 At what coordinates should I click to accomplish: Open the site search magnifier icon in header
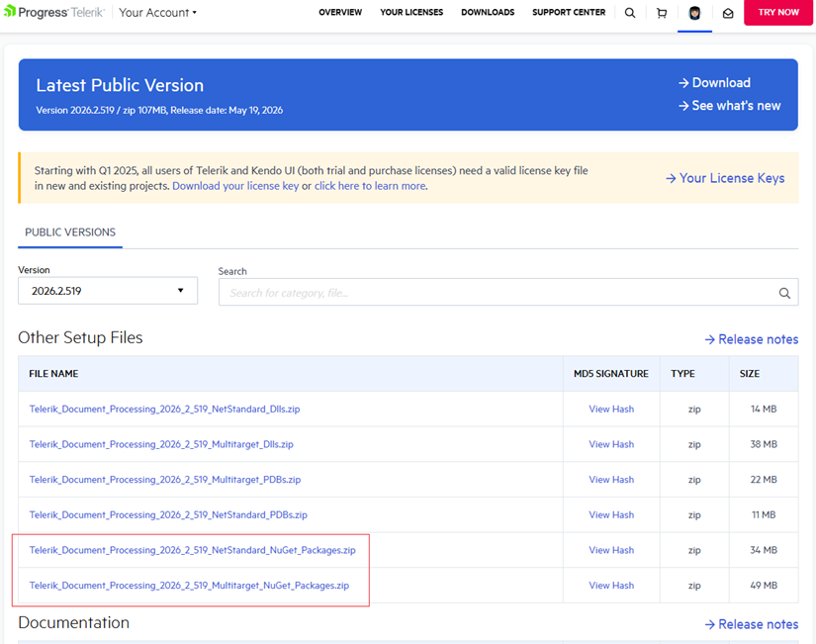[630, 13]
